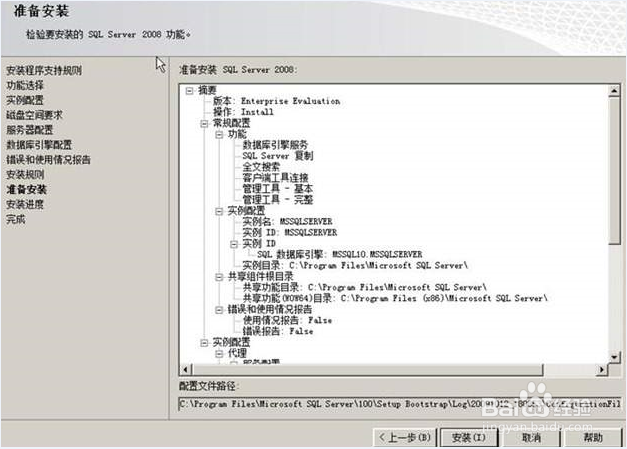Select 客户端工具连接 feature row

click(x=275, y=178)
